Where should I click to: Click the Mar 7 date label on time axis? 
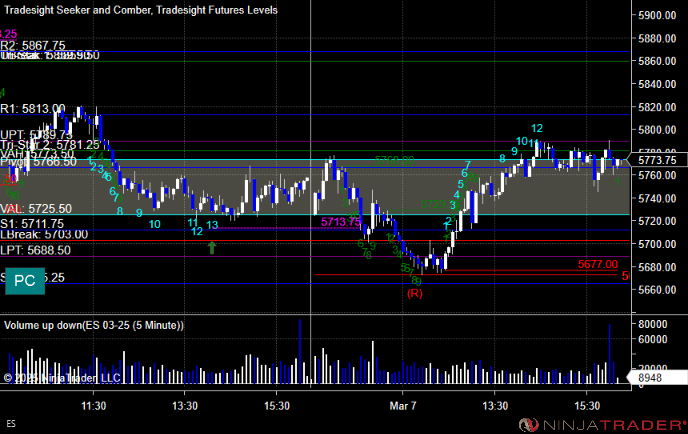click(403, 405)
